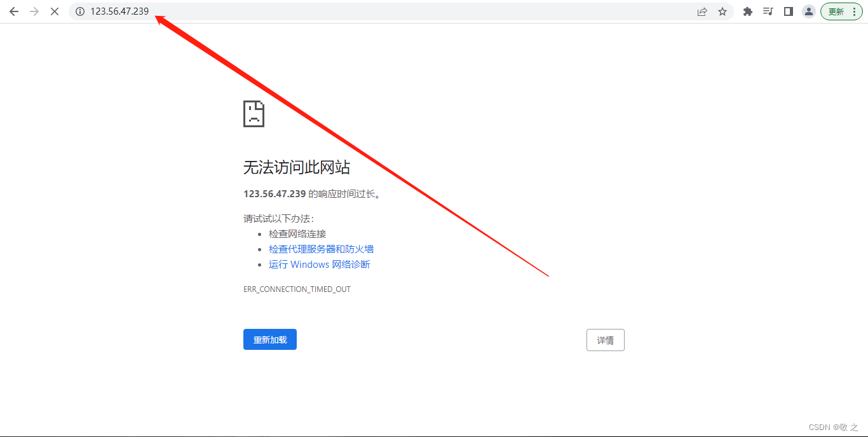The height and width of the screenshot is (437, 868).
Task: Click the sad page error icon
Action: tap(254, 113)
